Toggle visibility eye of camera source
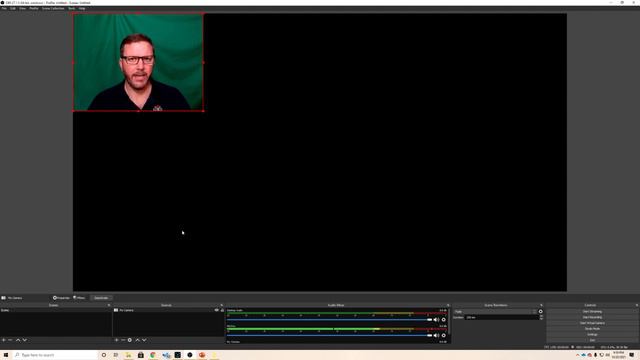The width and height of the screenshot is (640, 360). click(217, 310)
